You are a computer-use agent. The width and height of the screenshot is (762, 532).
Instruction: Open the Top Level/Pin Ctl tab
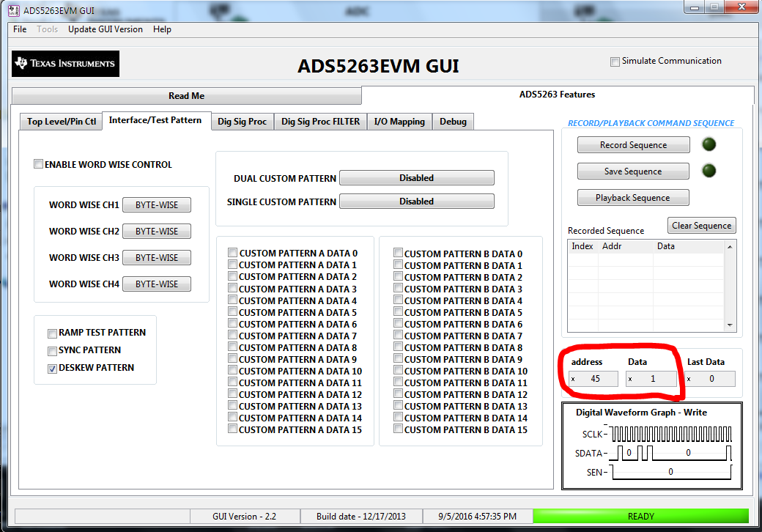point(62,122)
